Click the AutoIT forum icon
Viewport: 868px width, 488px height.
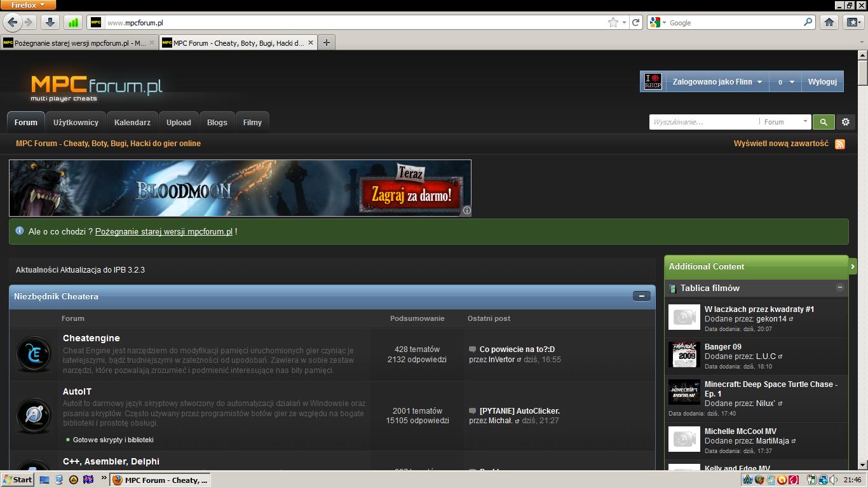click(x=33, y=416)
